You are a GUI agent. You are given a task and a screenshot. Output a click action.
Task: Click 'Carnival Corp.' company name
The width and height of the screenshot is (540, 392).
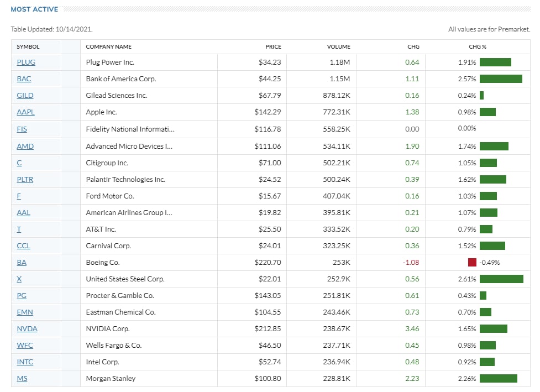click(108, 245)
